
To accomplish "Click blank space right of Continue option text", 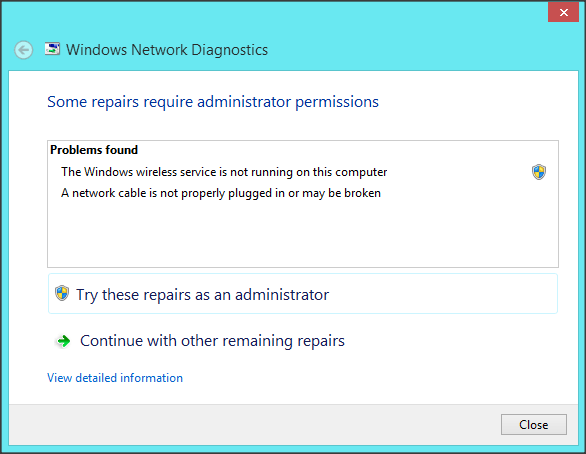I will 448,341.
